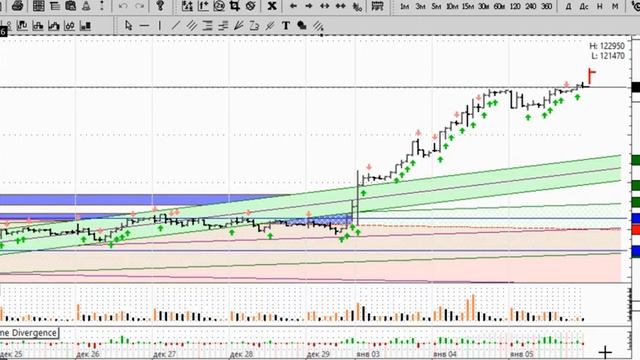Switch chart to 1m timeframe

click(404, 7)
